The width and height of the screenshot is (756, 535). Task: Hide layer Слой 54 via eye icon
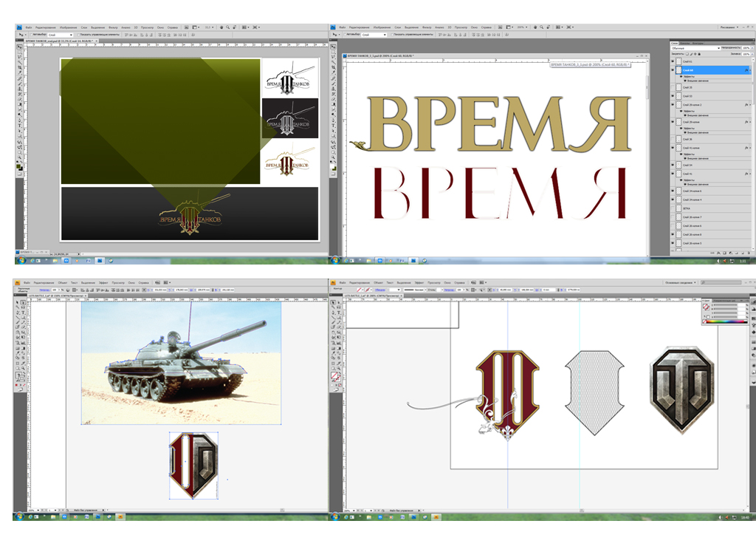(673, 165)
